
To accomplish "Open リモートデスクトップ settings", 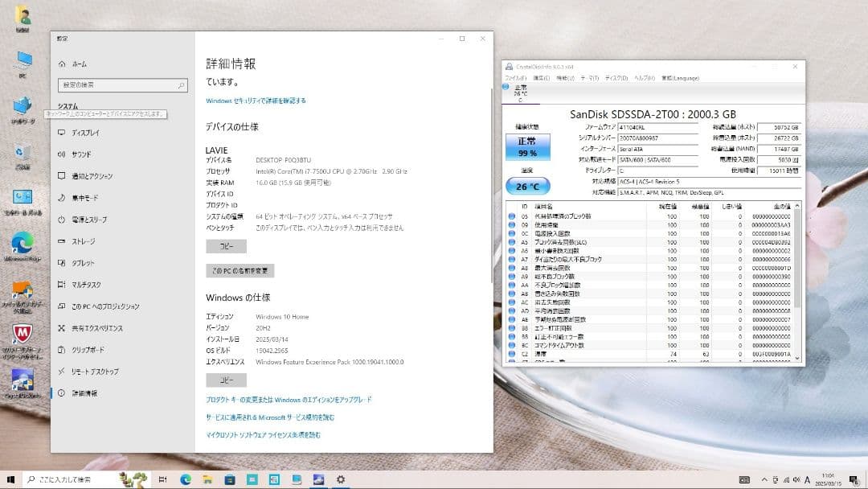I will [x=98, y=372].
